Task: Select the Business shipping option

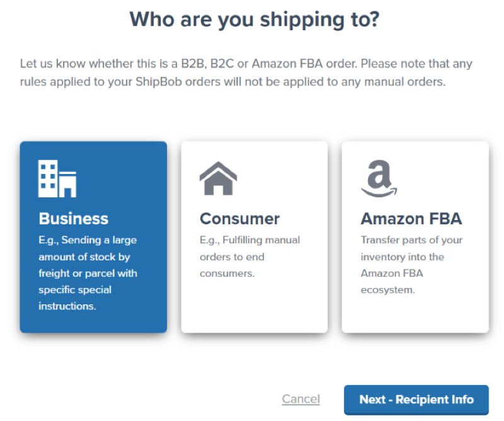Action: coord(93,236)
